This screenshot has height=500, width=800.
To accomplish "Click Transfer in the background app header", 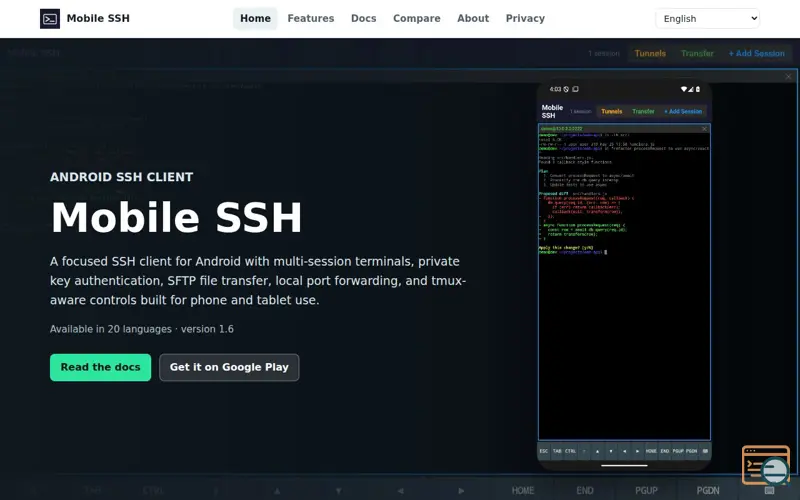I will 697,54.
